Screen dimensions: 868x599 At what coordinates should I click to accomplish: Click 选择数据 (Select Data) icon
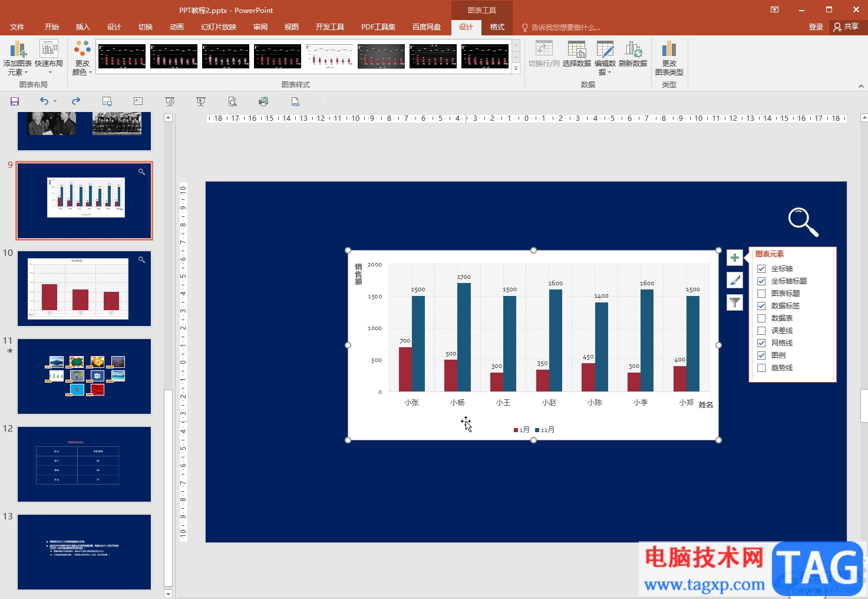(x=577, y=54)
